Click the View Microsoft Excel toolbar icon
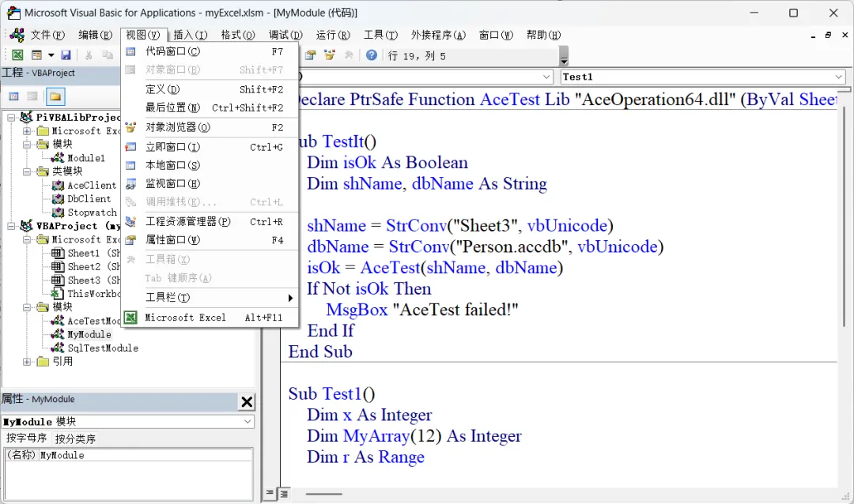 [17, 55]
